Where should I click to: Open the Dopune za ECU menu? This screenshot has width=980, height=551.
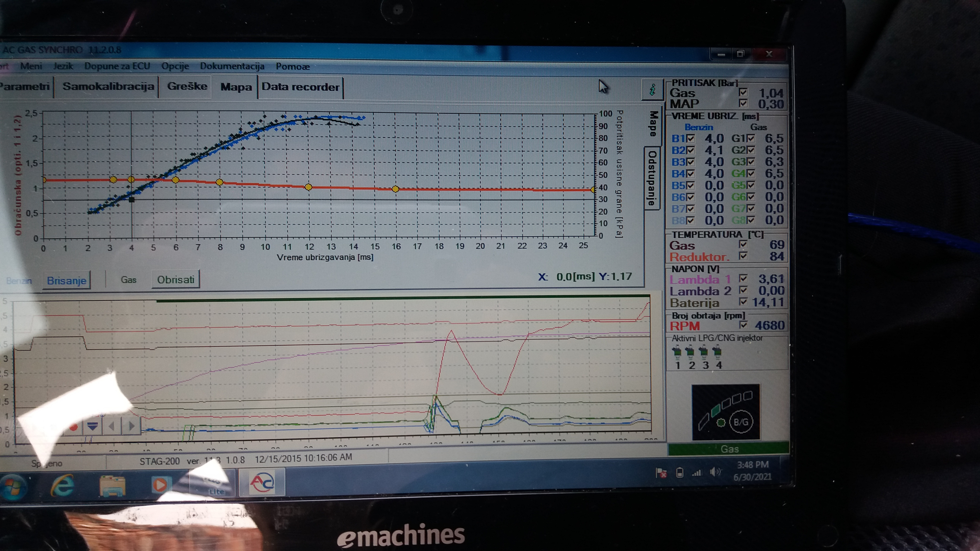click(x=117, y=66)
